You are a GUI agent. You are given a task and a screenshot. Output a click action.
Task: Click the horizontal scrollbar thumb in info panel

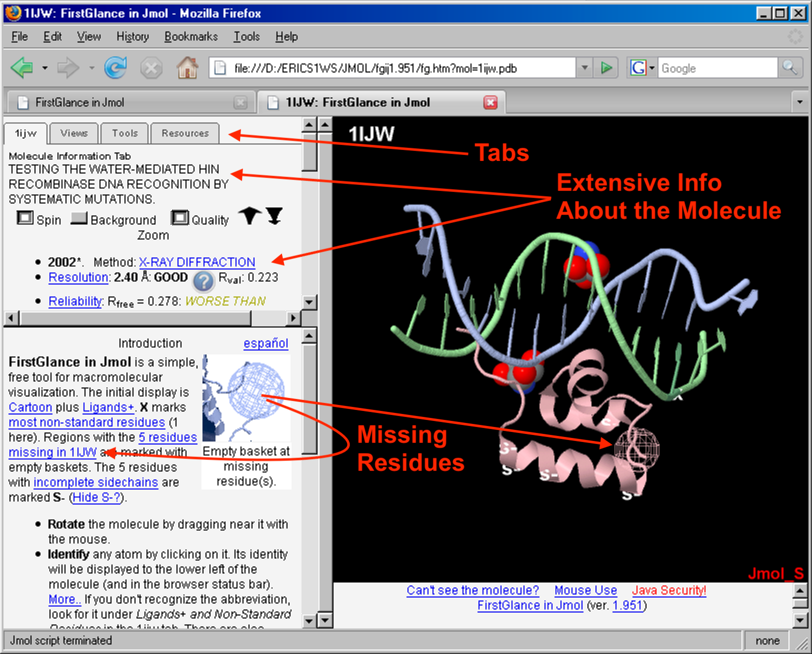[135, 317]
